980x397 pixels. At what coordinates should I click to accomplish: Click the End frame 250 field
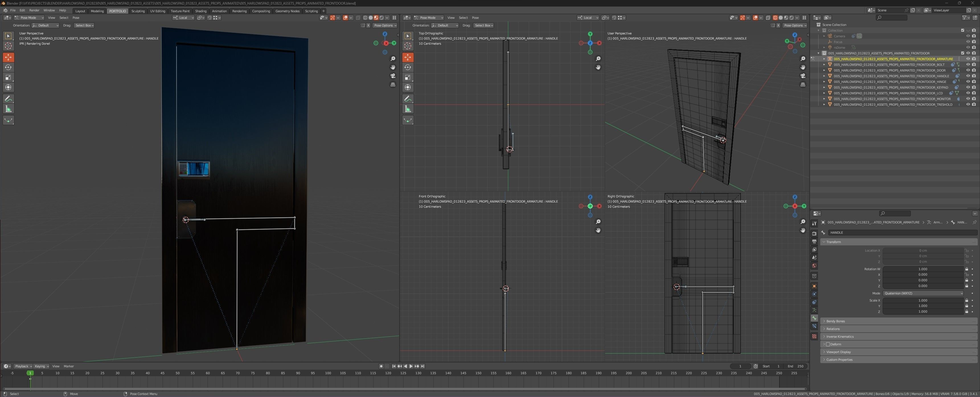click(796, 366)
